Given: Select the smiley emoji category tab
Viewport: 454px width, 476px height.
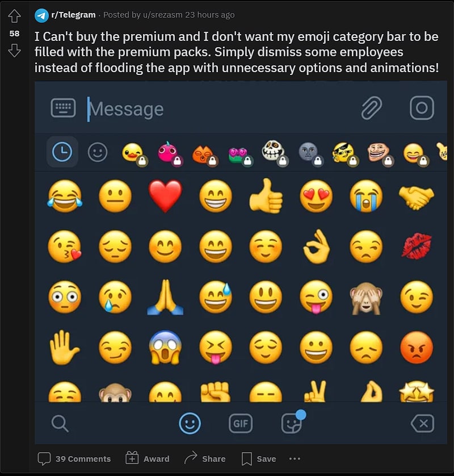Looking at the screenshot, I should tap(98, 152).
